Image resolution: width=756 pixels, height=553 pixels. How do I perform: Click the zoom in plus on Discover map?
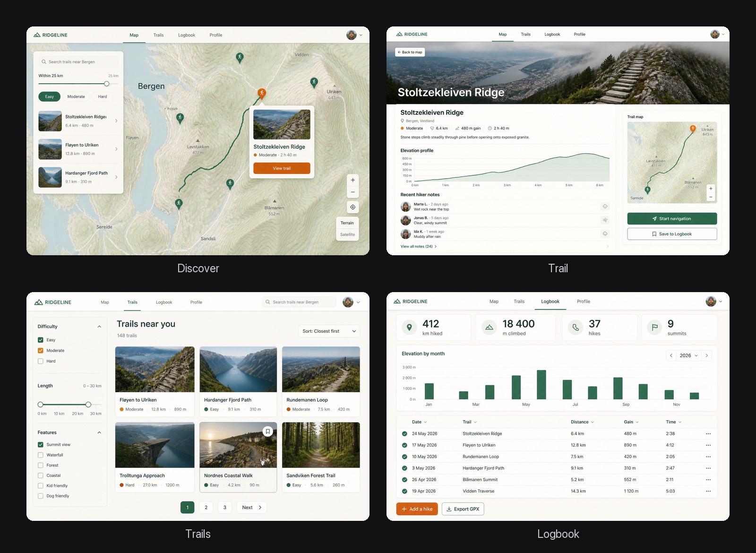tap(352, 180)
